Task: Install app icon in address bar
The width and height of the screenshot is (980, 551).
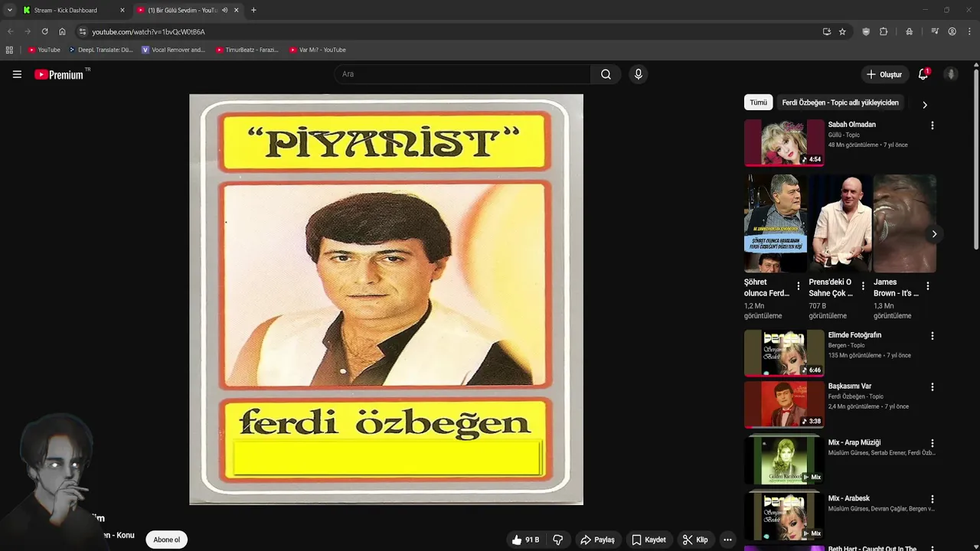Action: pos(827,31)
